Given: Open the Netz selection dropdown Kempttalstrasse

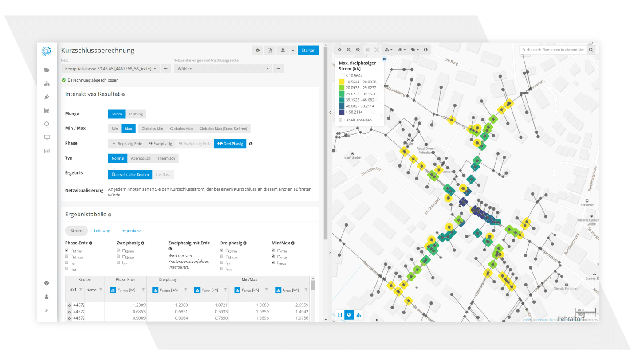Looking at the screenshot, I should (x=110, y=69).
